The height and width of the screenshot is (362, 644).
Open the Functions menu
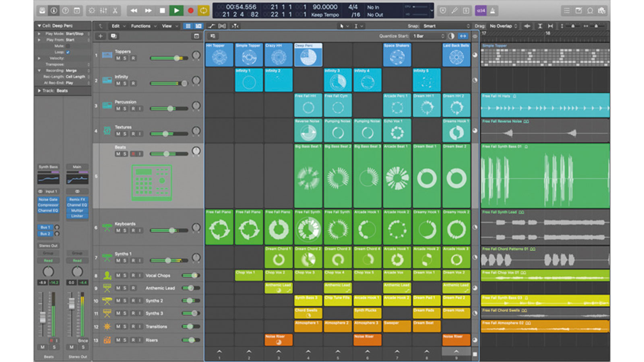point(144,26)
